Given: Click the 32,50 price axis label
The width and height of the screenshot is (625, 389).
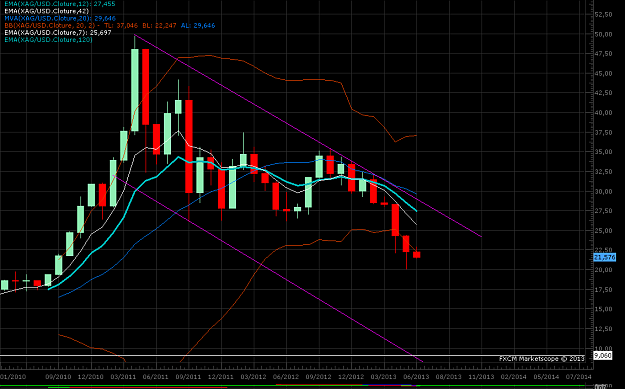Looking at the screenshot, I should point(603,172).
